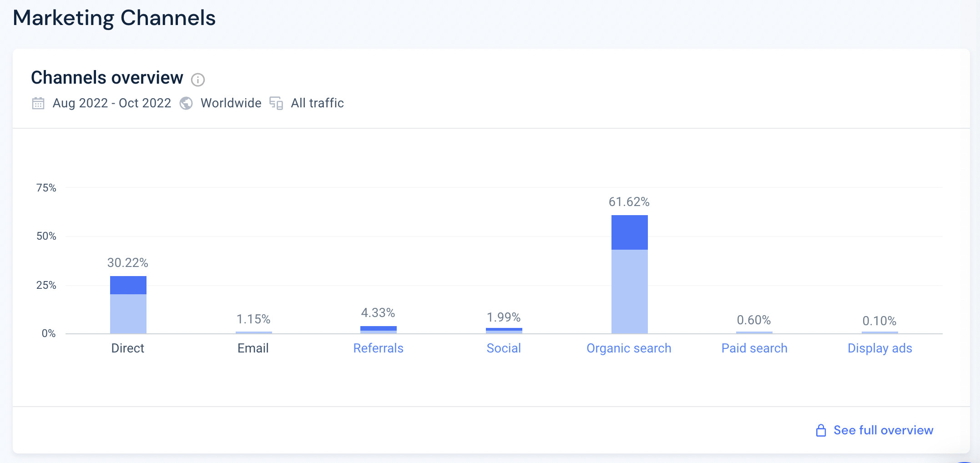Open the See full overview link

(x=883, y=430)
